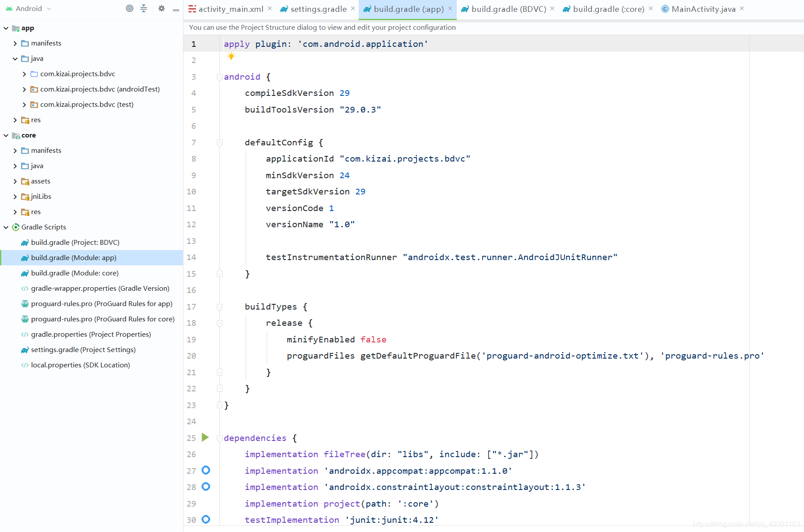Click gutter circle icon on line 28
Image resolution: width=804 pixels, height=532 pixels.
tap(206, 486)
